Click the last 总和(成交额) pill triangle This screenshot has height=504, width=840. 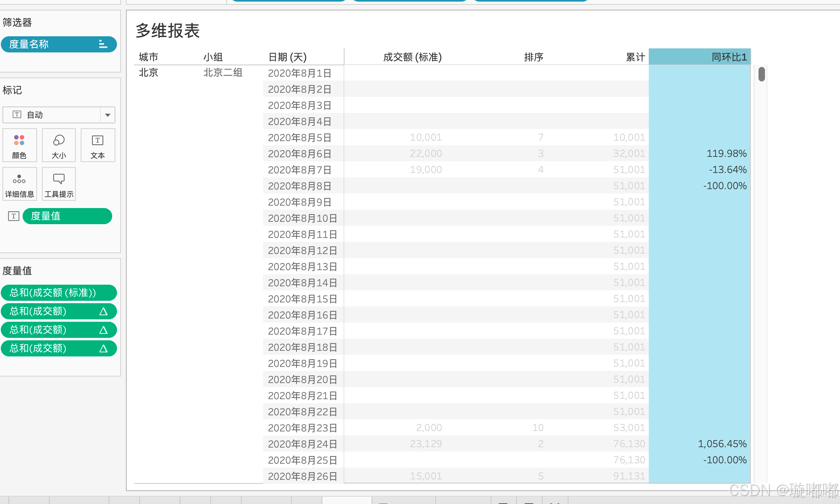coord(103,348)
